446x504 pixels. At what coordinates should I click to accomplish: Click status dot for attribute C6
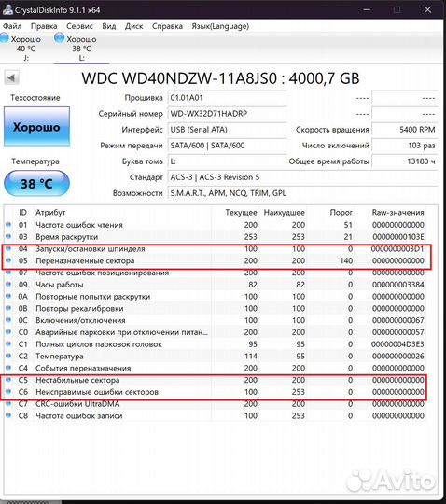point(8,391)
